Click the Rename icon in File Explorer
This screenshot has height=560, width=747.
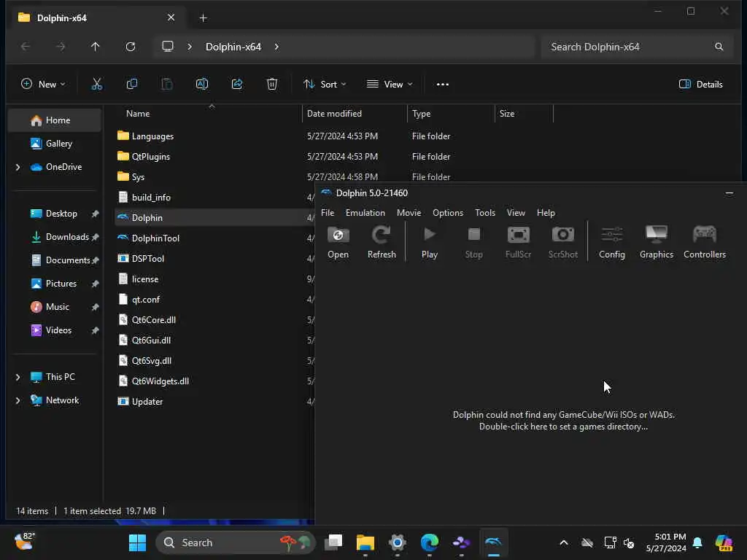tap(202, 85)
